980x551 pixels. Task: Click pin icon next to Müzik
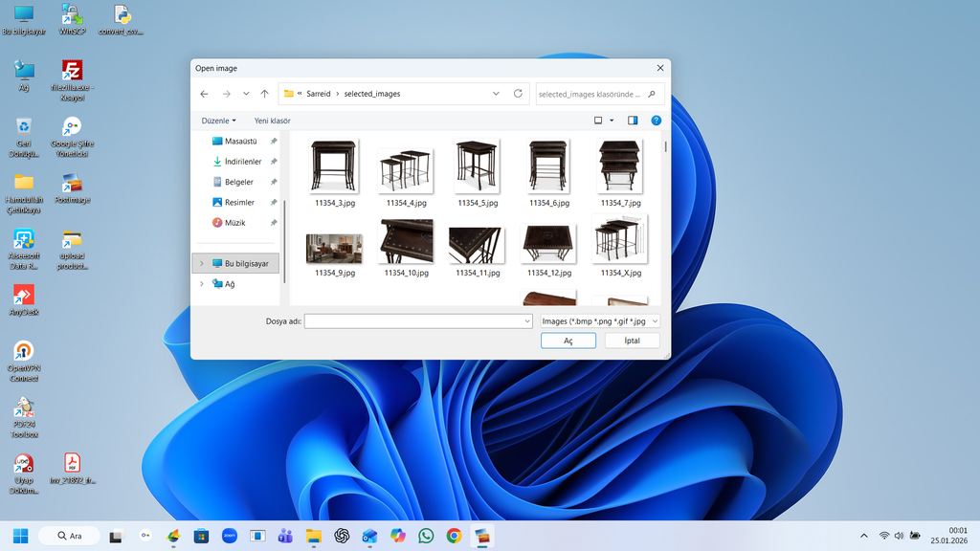274,222
